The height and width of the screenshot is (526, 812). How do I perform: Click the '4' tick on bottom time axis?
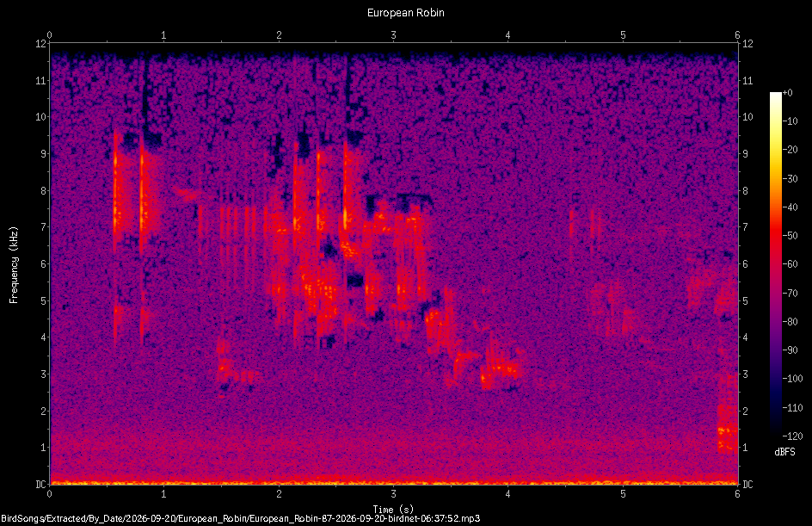pos(508,494)
